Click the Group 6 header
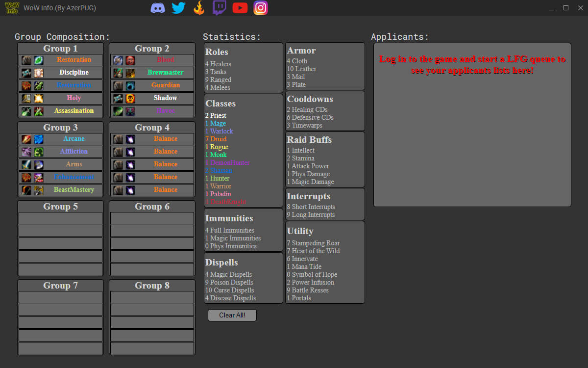Viewport: 588px width, 368px height. pyautogui.click(x=152, y=207)
